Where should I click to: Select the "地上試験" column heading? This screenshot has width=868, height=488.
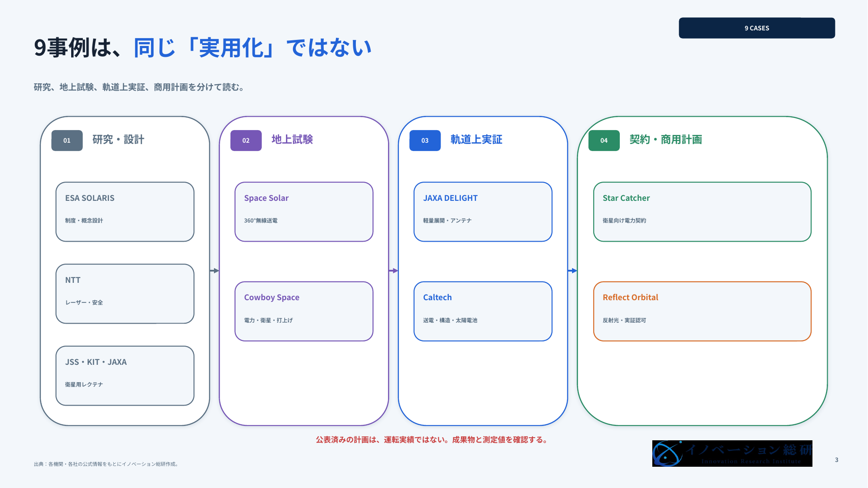[x=292, y=140]
